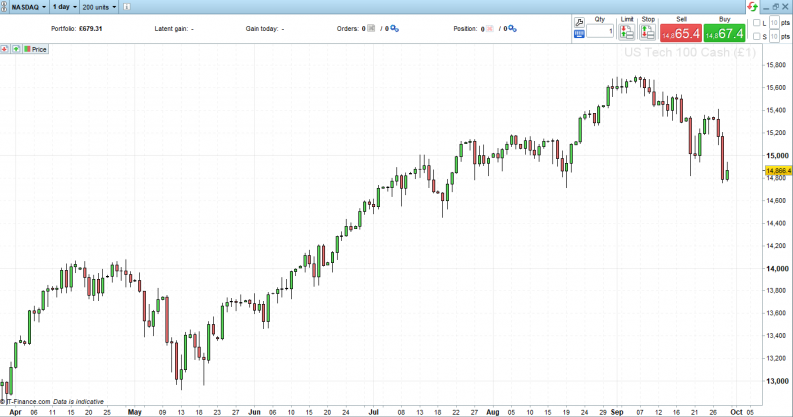Click the chart info icon
Image resolution: width=793 pixels, height=417 pixels.
pos(127,7)
